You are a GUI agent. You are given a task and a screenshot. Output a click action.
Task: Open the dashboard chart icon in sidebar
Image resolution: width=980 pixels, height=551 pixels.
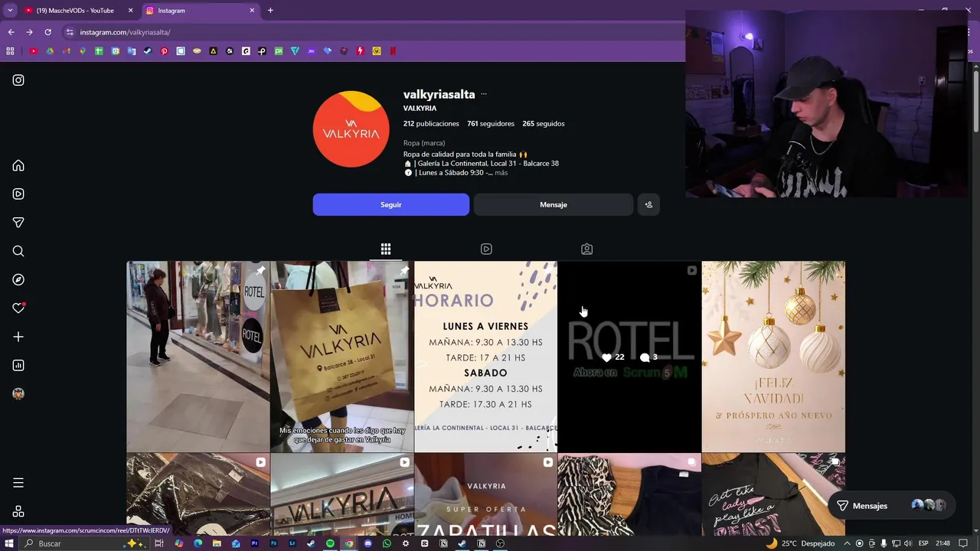(18, 365)
